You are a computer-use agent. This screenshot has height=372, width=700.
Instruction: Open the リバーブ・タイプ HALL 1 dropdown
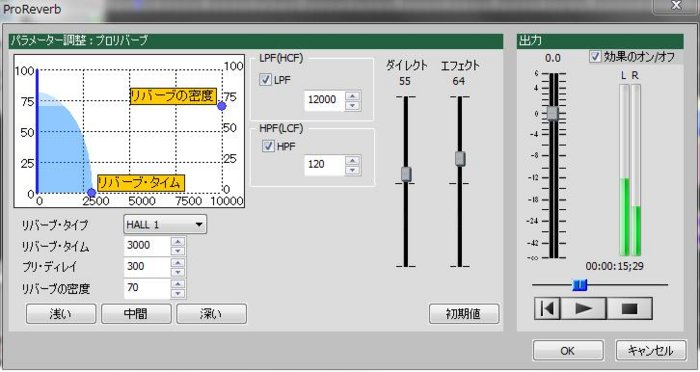(165, 224)
